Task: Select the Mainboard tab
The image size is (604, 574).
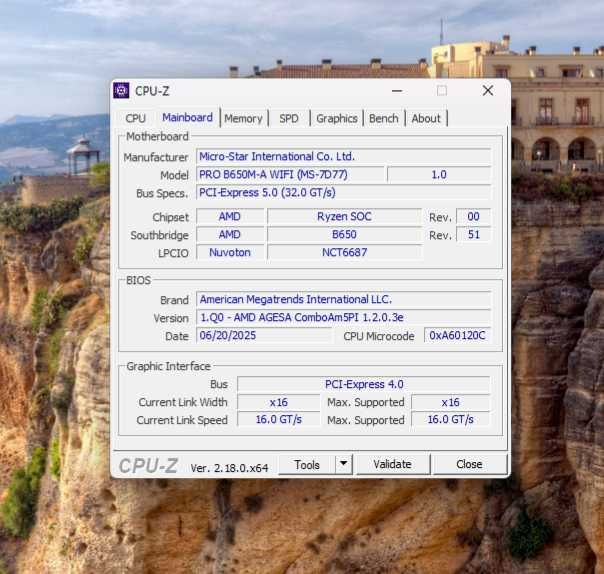Action: (187, 117)
